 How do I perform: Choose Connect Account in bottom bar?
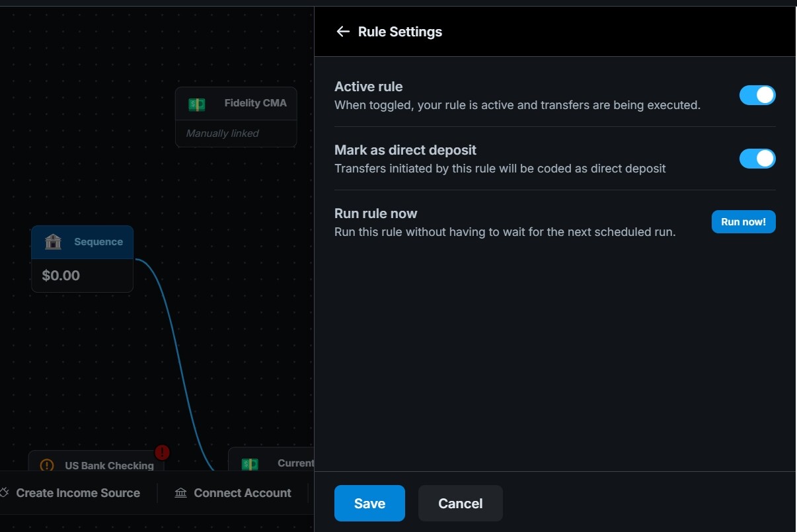coord(243,493)
